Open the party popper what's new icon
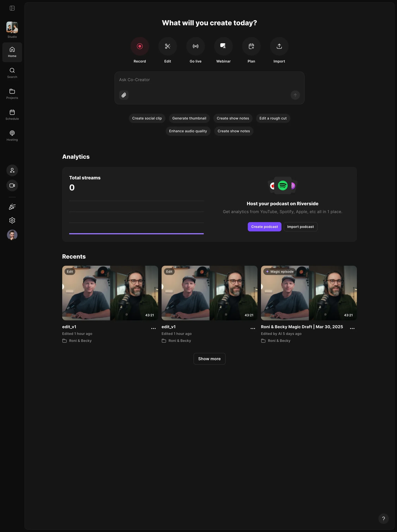This screenshot has width=397, height=532. [x=12, y=207]
